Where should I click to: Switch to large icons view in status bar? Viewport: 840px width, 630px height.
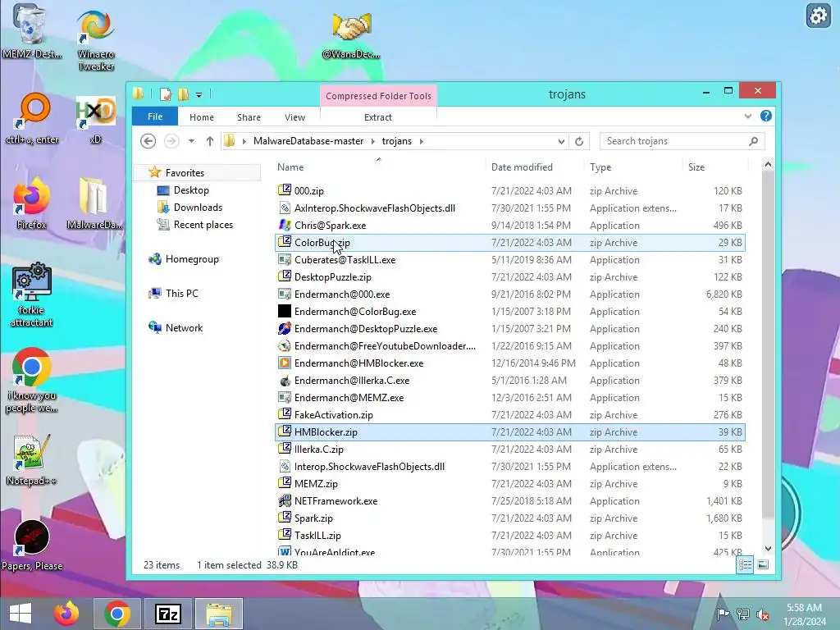point(762,564)
